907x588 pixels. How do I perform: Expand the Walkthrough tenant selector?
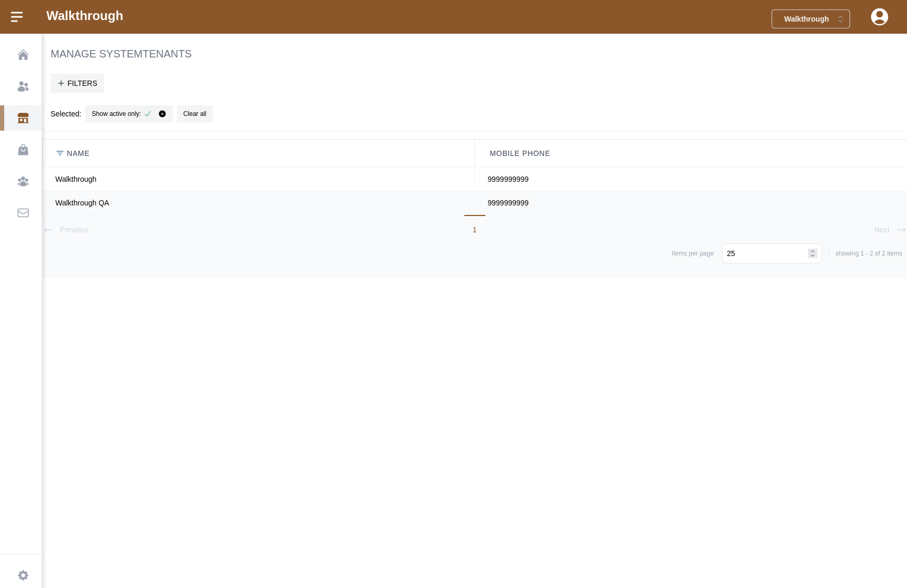(x=810, y=19)
